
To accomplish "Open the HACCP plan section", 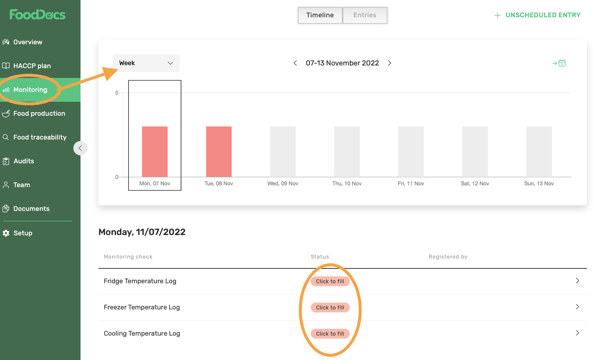I will coord(32,66).
